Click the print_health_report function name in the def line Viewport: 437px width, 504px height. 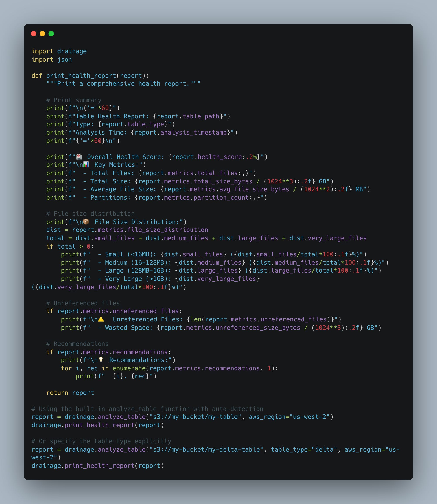[81, 76]
